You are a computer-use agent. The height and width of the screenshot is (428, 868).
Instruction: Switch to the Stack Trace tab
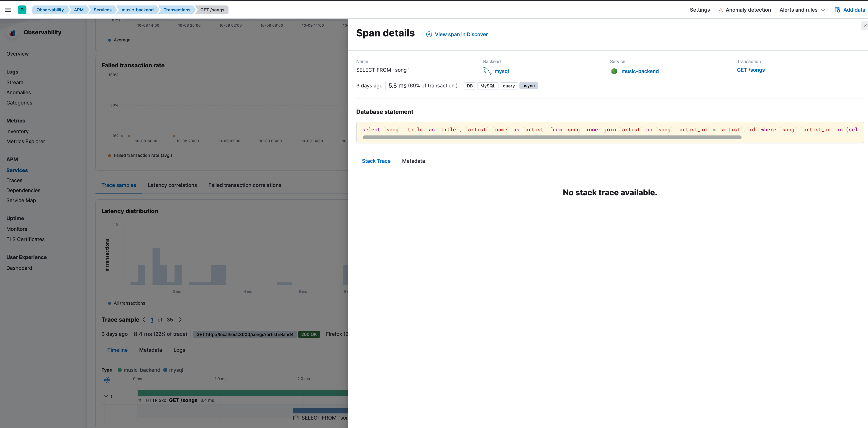pos(376,161)
